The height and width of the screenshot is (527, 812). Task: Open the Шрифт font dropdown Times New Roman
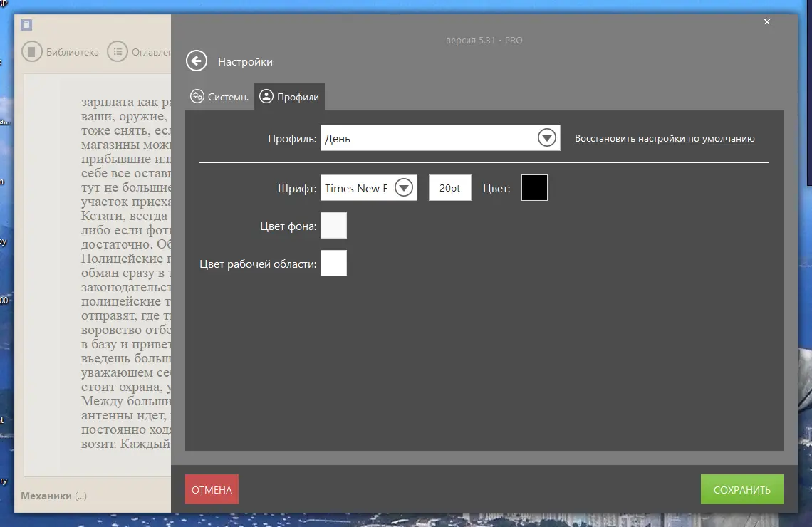[369, 188]
